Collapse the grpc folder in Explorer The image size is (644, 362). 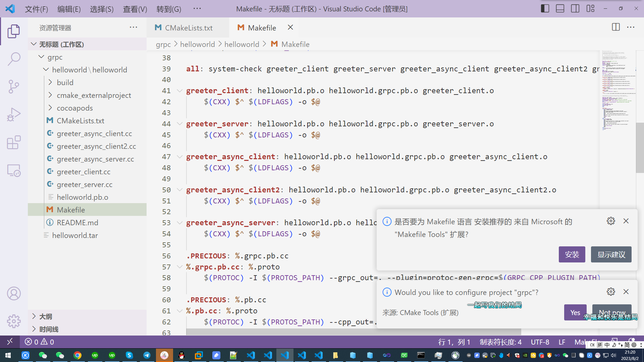[41, 57]
